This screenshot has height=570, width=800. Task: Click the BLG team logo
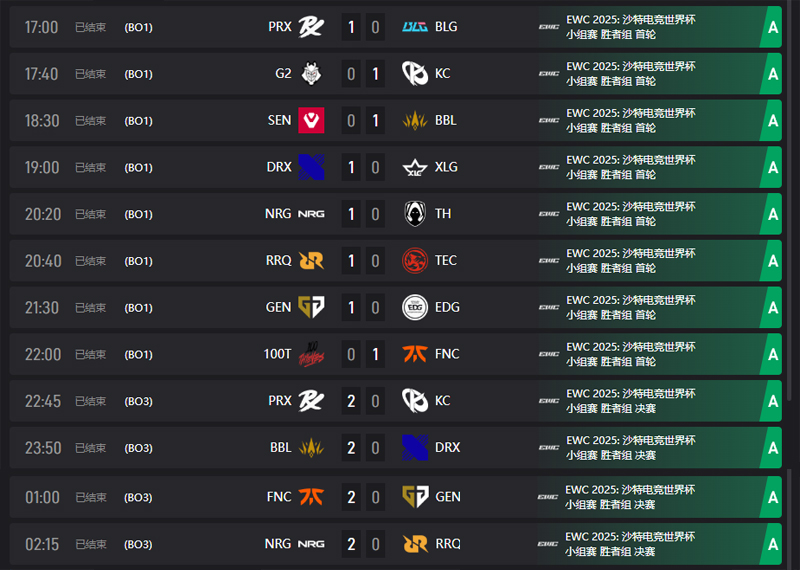tap(415, 27)
